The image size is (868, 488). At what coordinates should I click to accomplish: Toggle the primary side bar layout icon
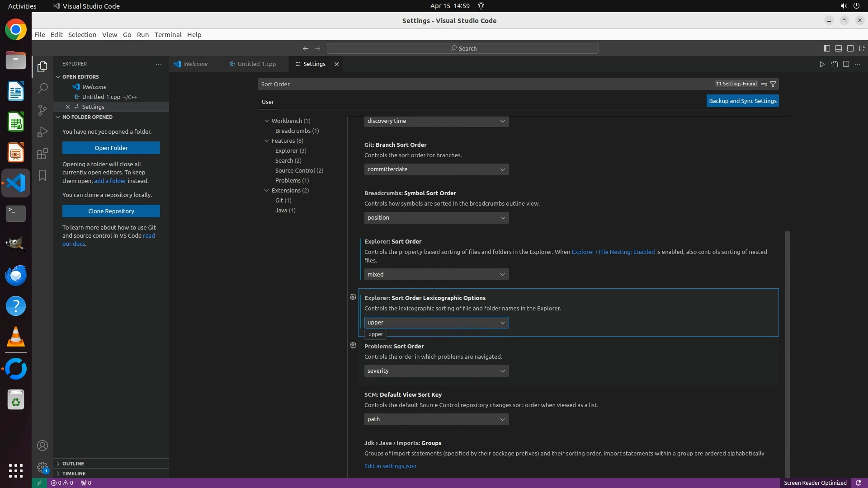click(826, 48)
